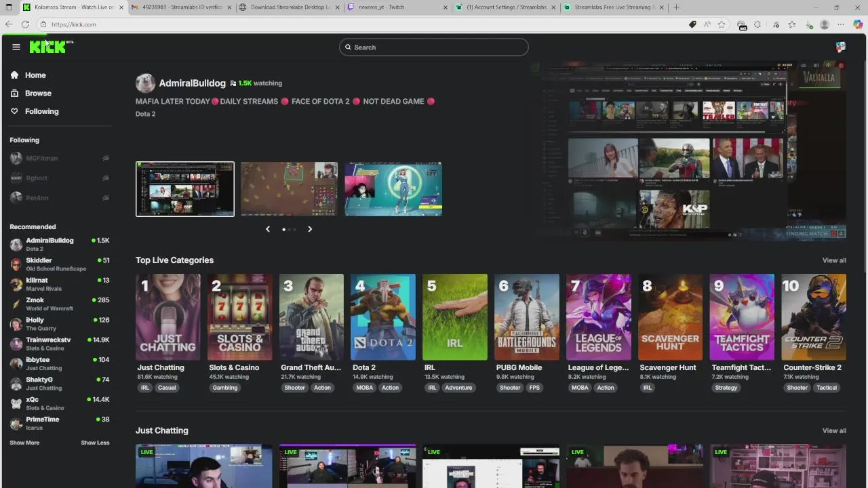This screenshot has width=868, height=488.
Task: Click the browser reload button
Action: 25,24
